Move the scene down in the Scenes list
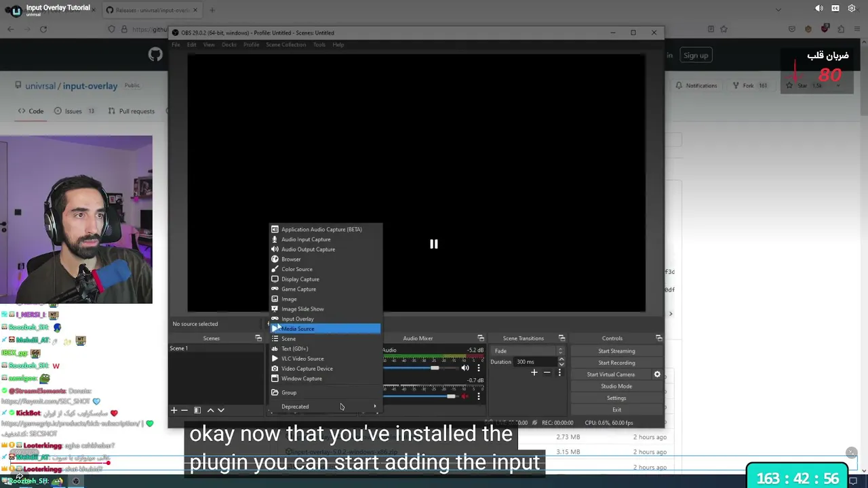The width and height of the screenshot is (868, 488). click(x=220, y=410)
